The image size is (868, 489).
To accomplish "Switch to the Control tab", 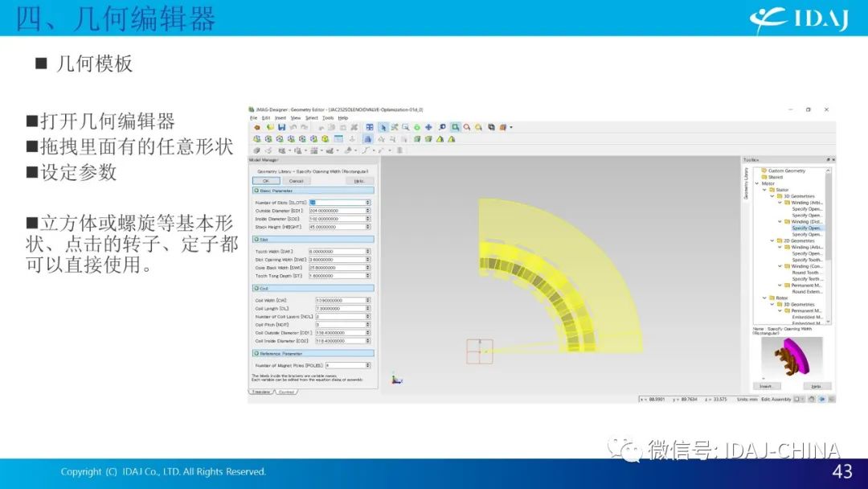I will (286, 392).
